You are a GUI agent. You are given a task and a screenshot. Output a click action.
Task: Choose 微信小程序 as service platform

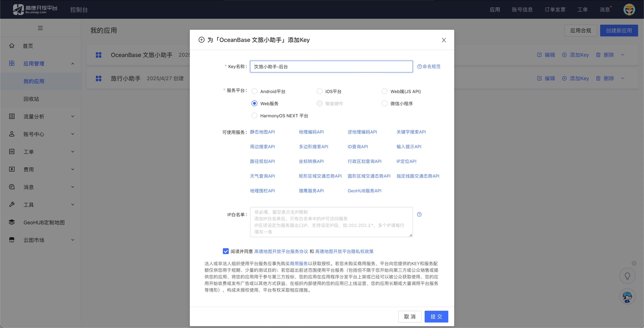click(x=384, y=103)
